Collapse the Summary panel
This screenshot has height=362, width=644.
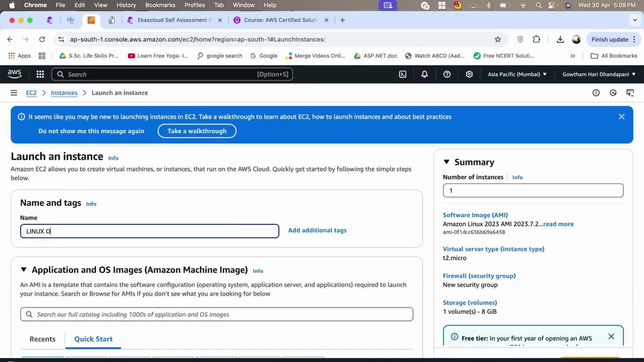446,162
